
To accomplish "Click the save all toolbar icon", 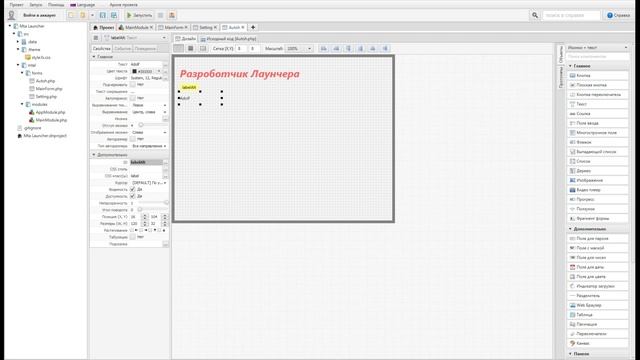I will [114, 15].
